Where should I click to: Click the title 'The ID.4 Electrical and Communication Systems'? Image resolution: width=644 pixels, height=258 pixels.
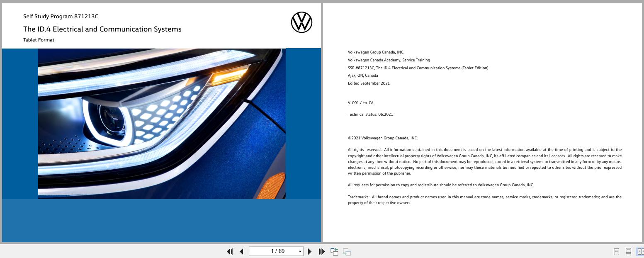(102, 29)
